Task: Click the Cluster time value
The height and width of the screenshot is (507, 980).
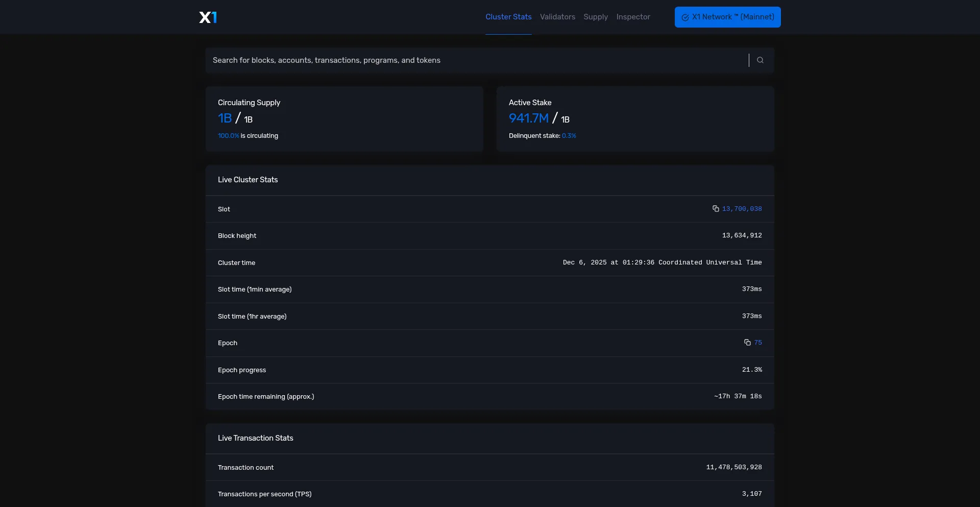Action: (662, 262)
